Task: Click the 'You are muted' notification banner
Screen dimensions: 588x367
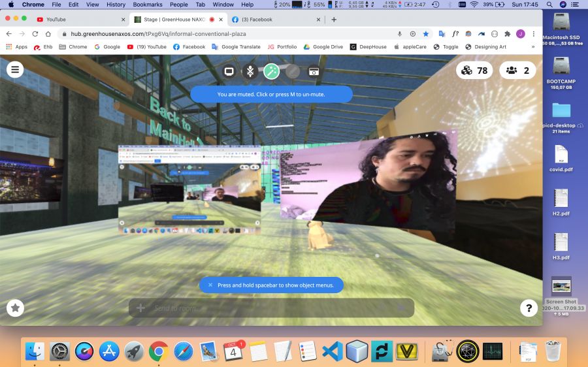Action: 271,95
